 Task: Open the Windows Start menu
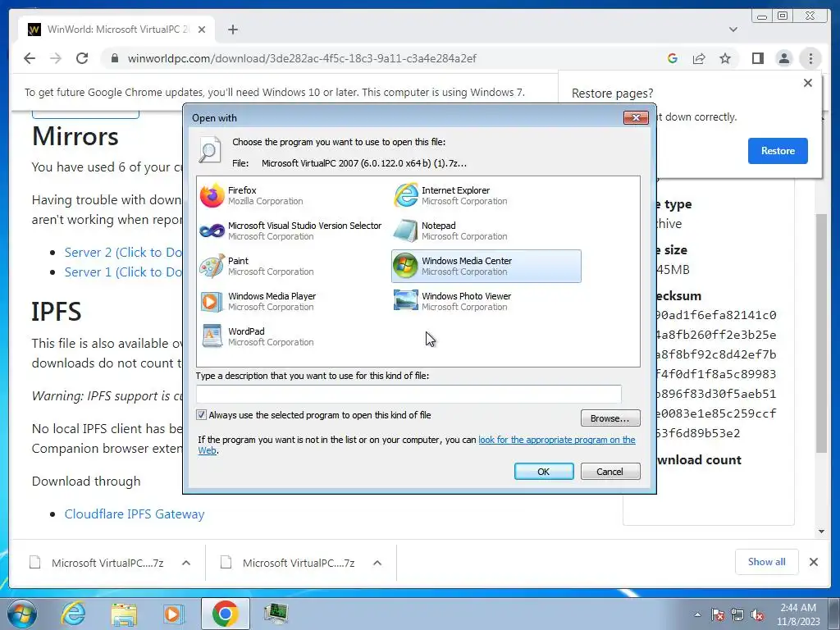tap(22, 614)
